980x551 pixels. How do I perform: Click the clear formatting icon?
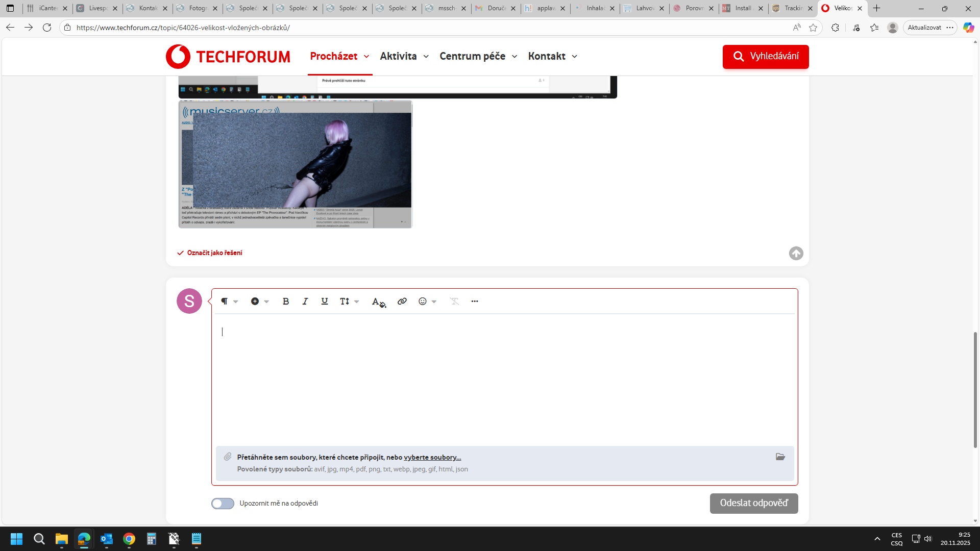pos(454,302)
